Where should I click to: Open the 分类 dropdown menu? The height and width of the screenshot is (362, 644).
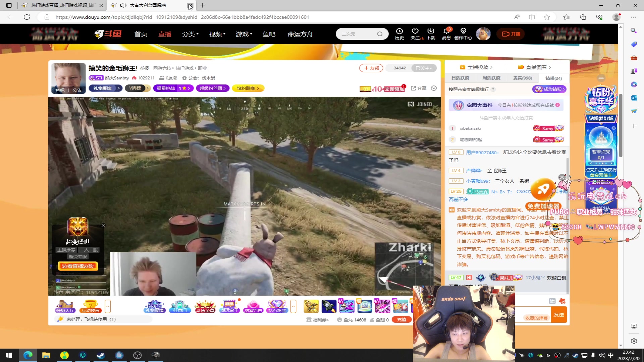[190, 34]
